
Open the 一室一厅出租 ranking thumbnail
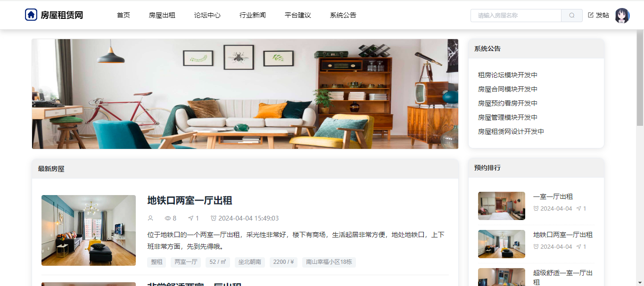[502, 206]
